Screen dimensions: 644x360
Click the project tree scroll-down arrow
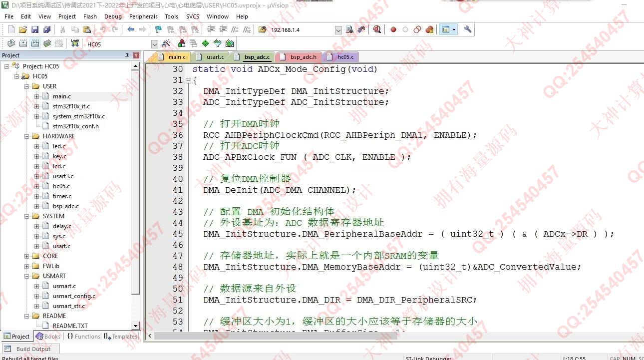pyautogui.click(x=136, y=326)
